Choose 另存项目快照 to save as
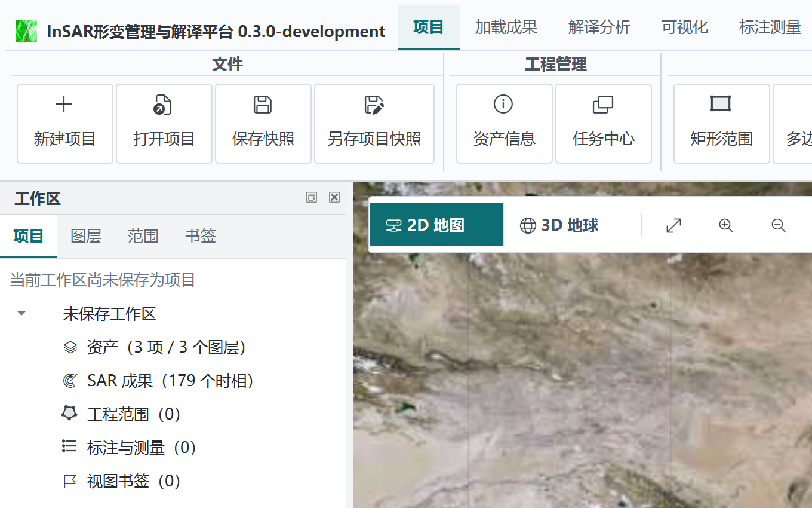The height and width of the screenshot is (508, 812). tap(374, 124)
